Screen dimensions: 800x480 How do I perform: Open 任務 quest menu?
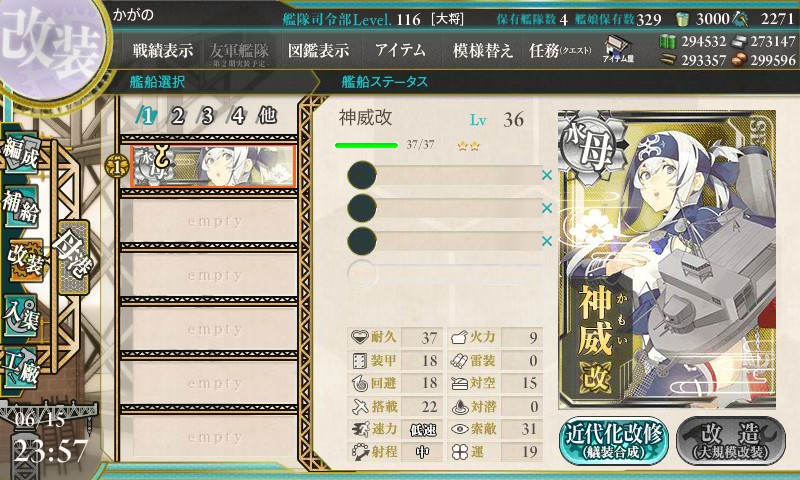(560, 50)
